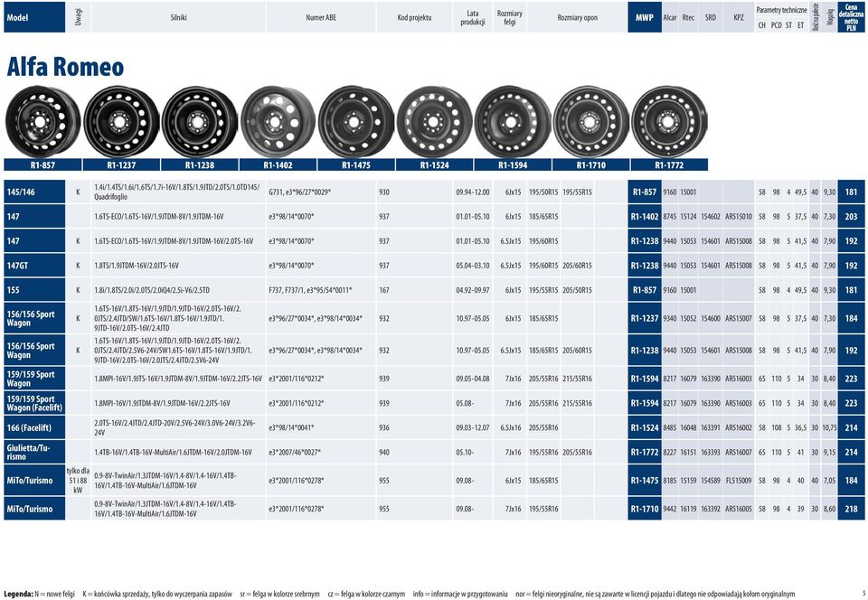Viewport: 868px width, 600px height.
Task: Select the 155 model cell
Action: (34, 290)
